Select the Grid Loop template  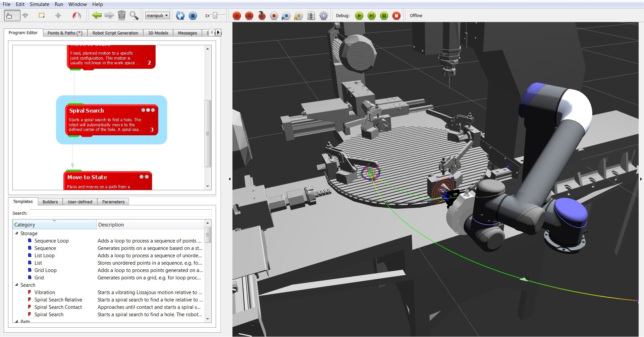click(x=45, y=270)
